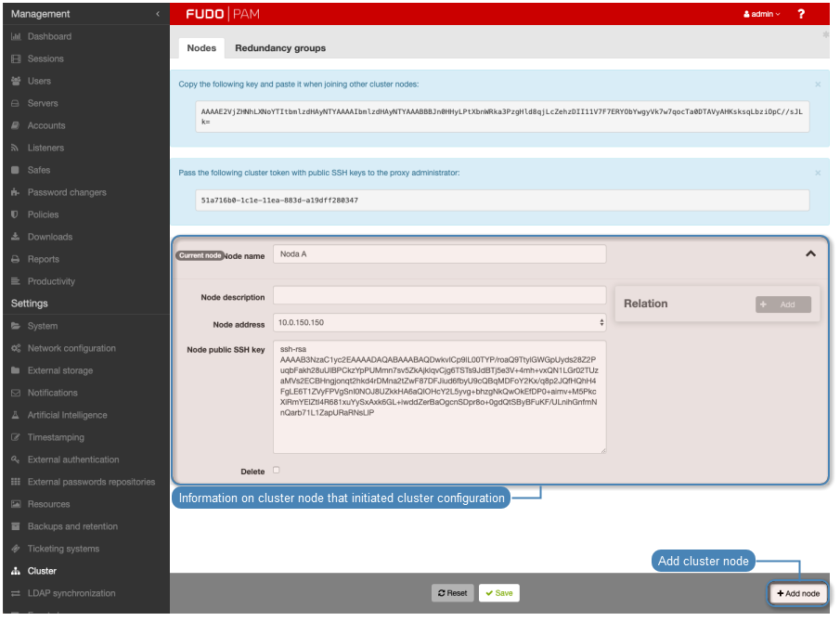Click the Node name input field
Image resolution: width=840 pixels, height=621 pixels.
click(x=438, y=253)
